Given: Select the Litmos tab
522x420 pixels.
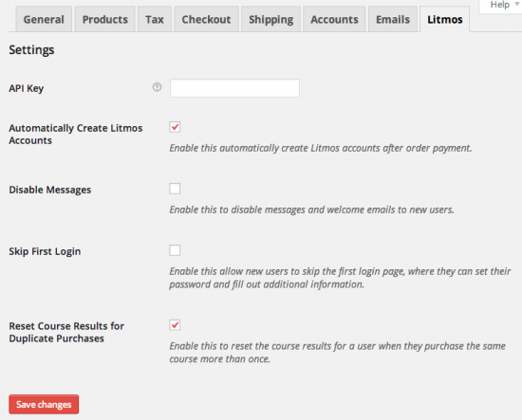Looking at the screenshot, I should (445, 20).
